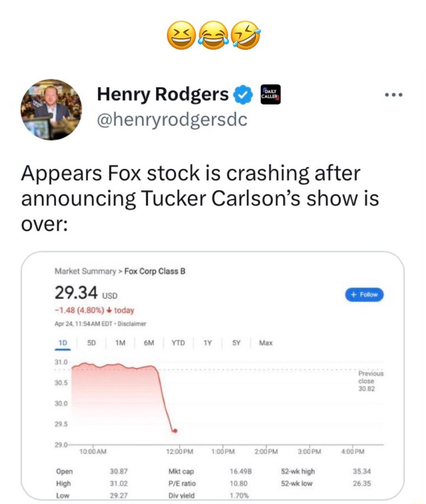Click the Follow button on the stock page
426x504 pixels.
[x=364, y=294]
